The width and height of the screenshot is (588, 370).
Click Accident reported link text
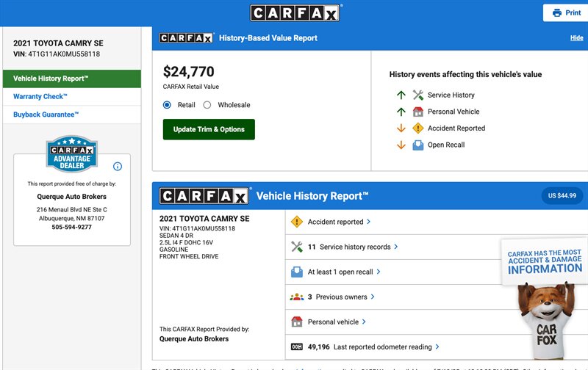click(x=336, y=222)
